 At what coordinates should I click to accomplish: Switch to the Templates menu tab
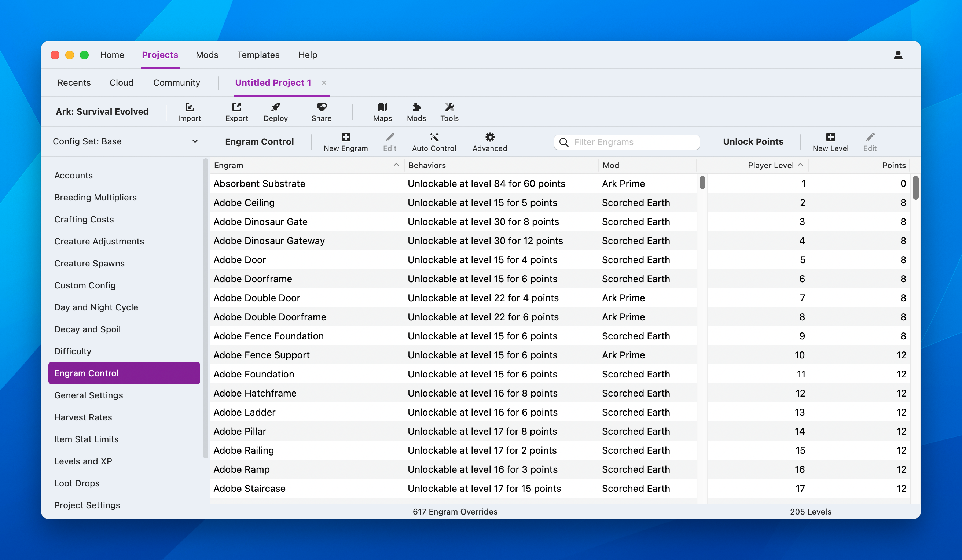pos(258,55)
